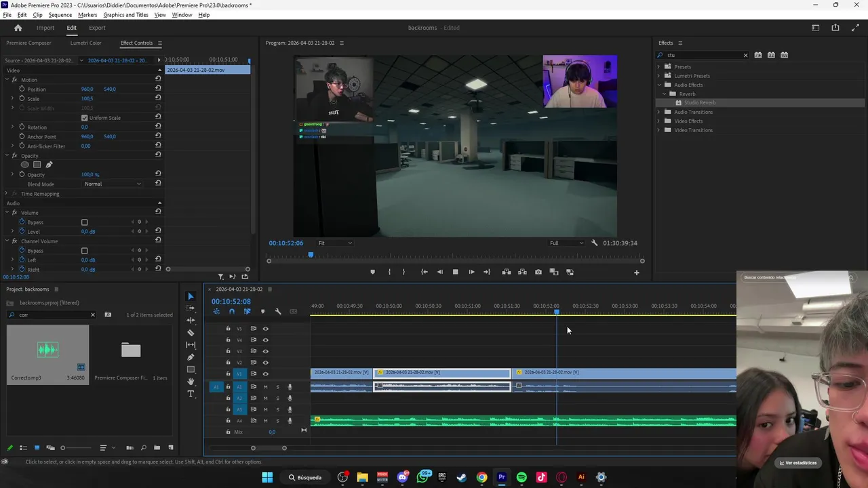Stop playback in Program Monitor
The width and height of the screenshot is (868, 488).
point(455,272)
